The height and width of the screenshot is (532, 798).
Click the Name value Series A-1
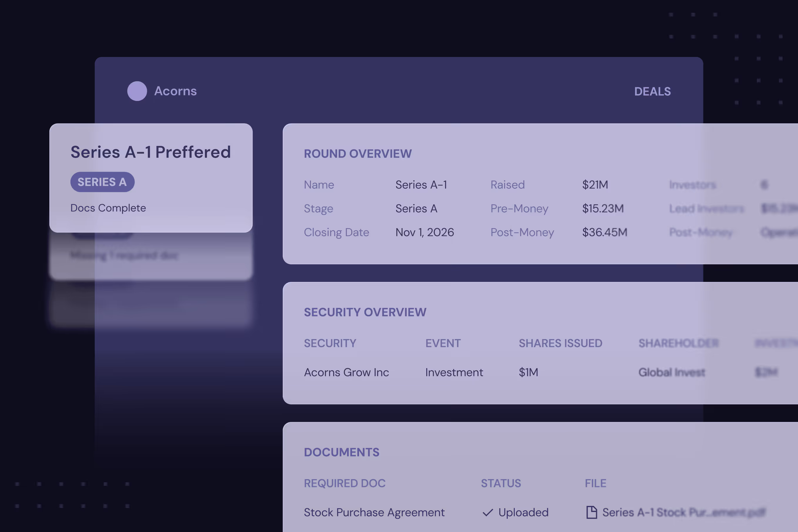pyautogui.click(x=421, y=185)
